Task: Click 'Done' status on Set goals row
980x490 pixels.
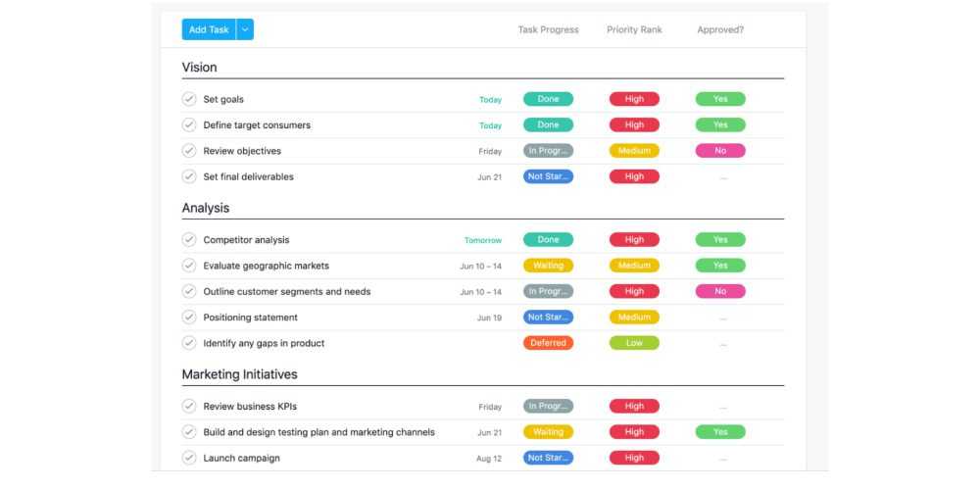Action: click(x=548, y=99)
